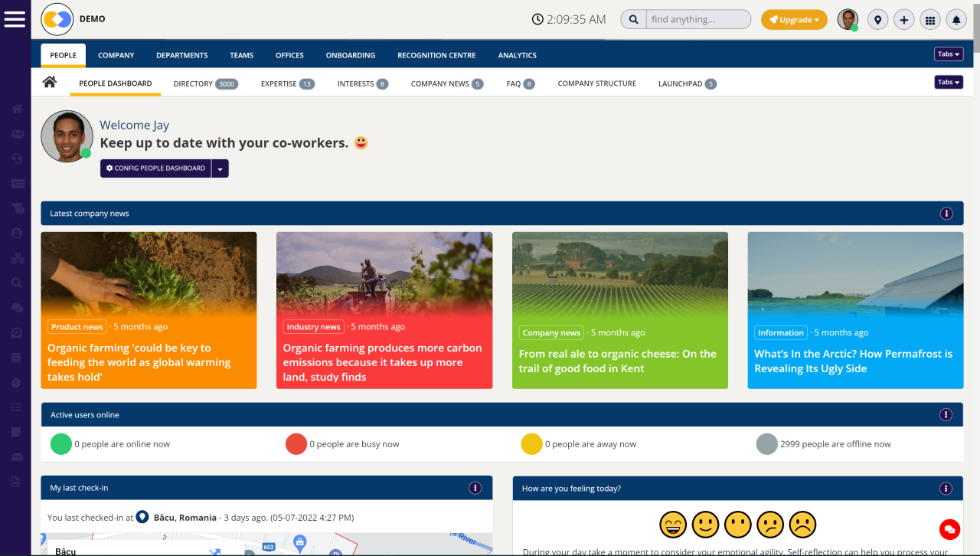Open the Upgrade dropdown
The height and width of the screenshot is (556, 980).
[794, 19]
